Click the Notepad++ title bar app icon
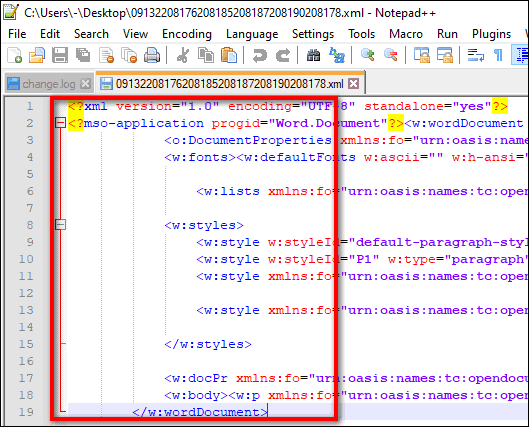The image size is (529, 427). point(11,12)
